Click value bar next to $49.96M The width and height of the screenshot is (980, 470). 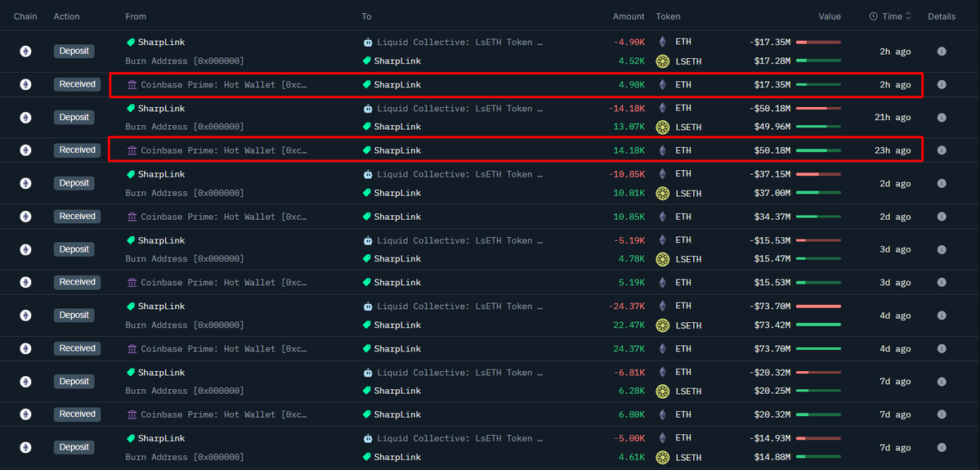tap(818, 127)
